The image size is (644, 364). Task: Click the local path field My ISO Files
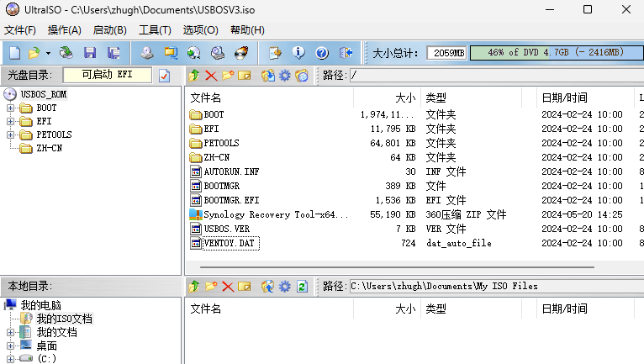(497, 287)
